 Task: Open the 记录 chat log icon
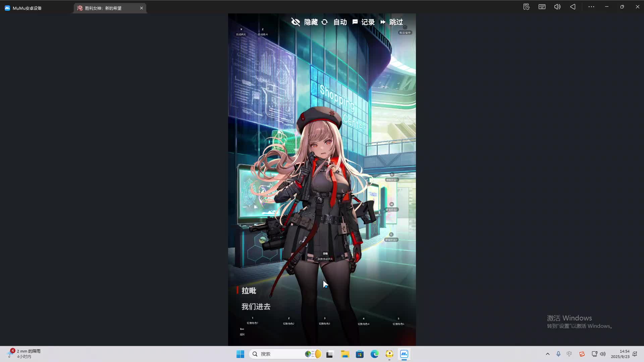(355, 22)
